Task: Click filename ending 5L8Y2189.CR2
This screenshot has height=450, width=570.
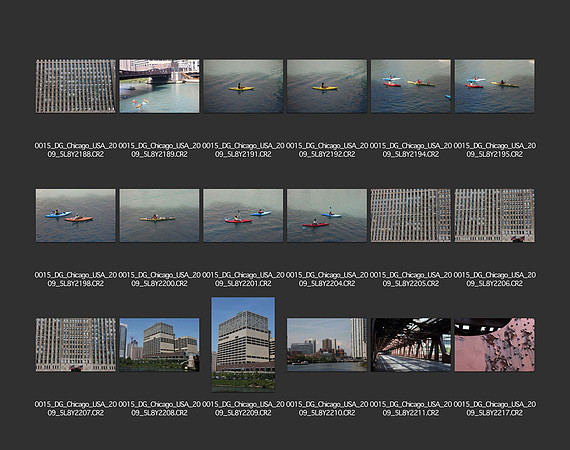Action: click(x=159, y=150)
